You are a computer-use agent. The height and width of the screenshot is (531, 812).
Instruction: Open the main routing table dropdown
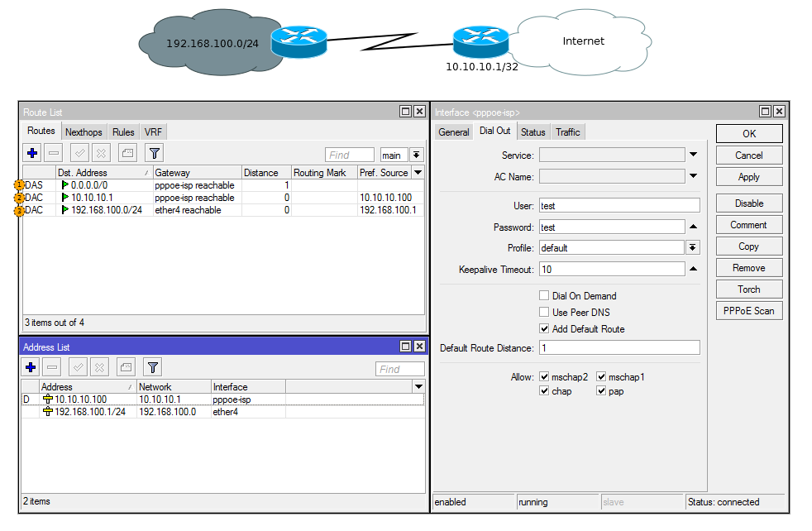point(417,155)
